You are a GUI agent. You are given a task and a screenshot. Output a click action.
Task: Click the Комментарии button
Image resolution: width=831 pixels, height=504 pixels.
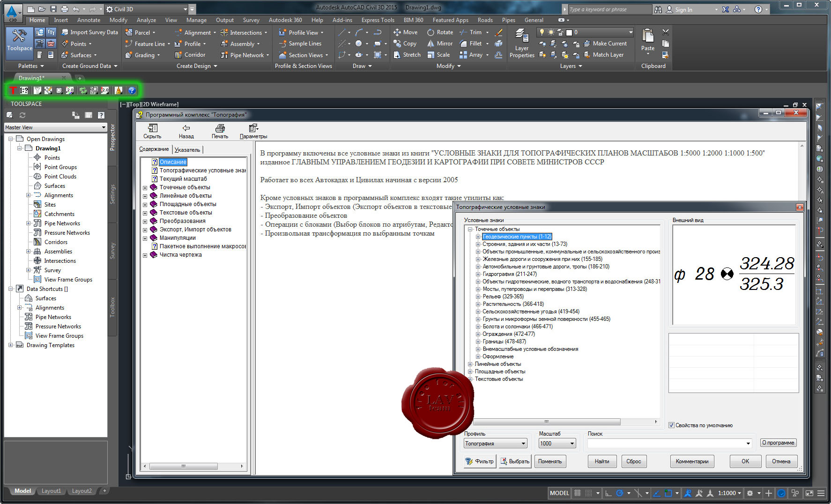pos(692,461)
